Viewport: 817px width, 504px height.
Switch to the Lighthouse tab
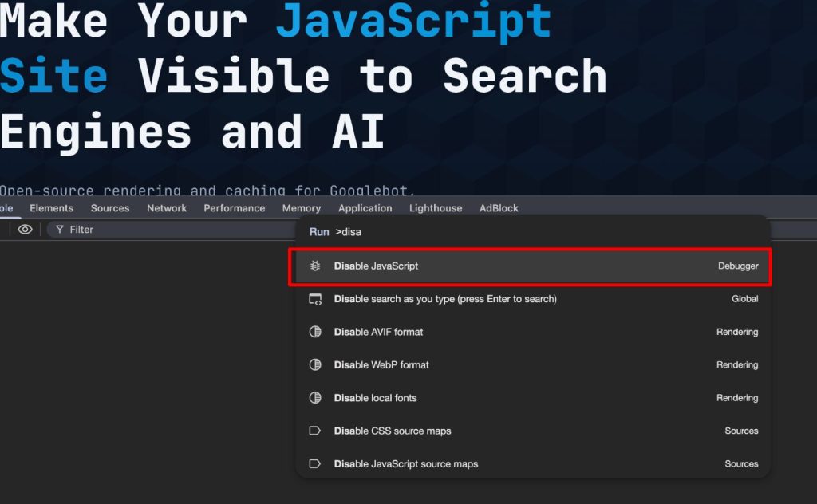436,208
